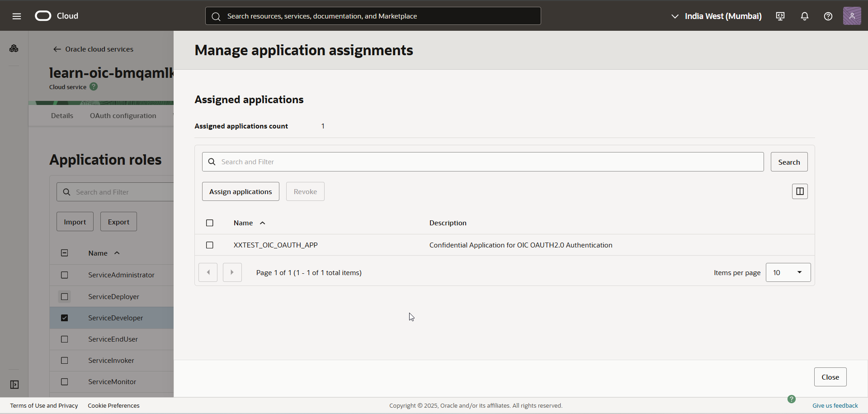Open the notifications bell
The width and height of the screenshot is (868, 414).
804,16
